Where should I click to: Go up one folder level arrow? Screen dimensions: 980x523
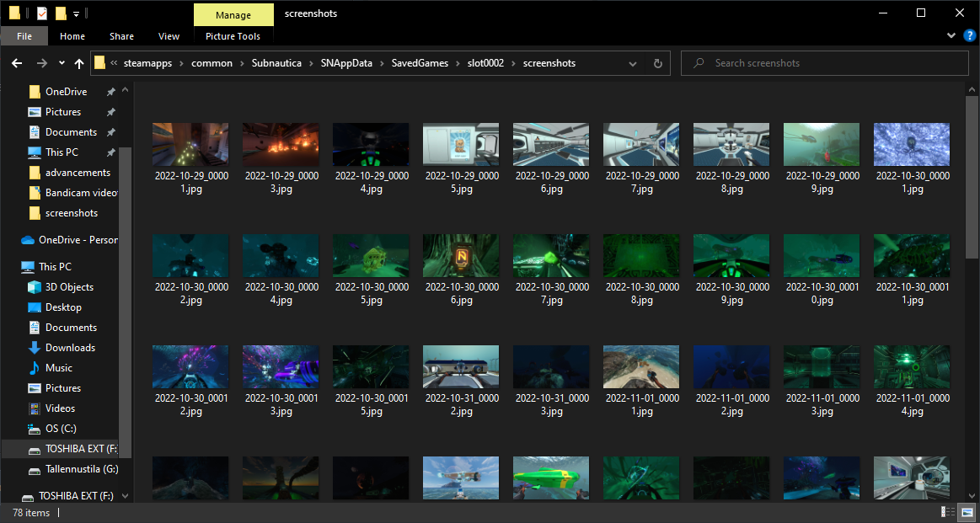tap(78, 63)
